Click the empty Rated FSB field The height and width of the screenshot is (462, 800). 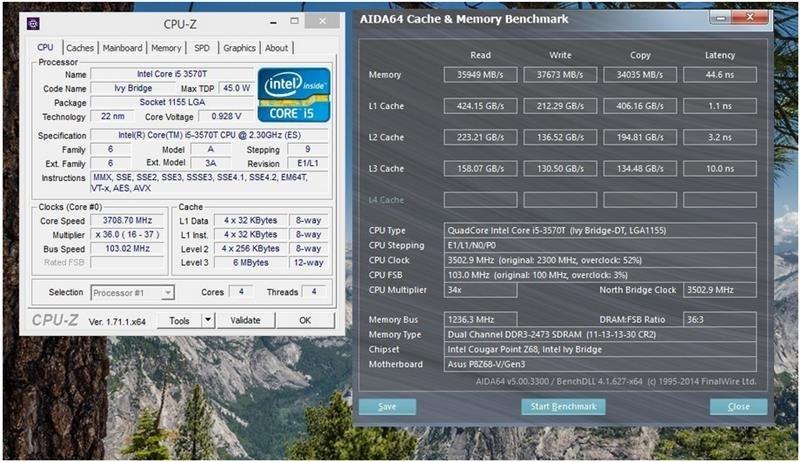127,263
